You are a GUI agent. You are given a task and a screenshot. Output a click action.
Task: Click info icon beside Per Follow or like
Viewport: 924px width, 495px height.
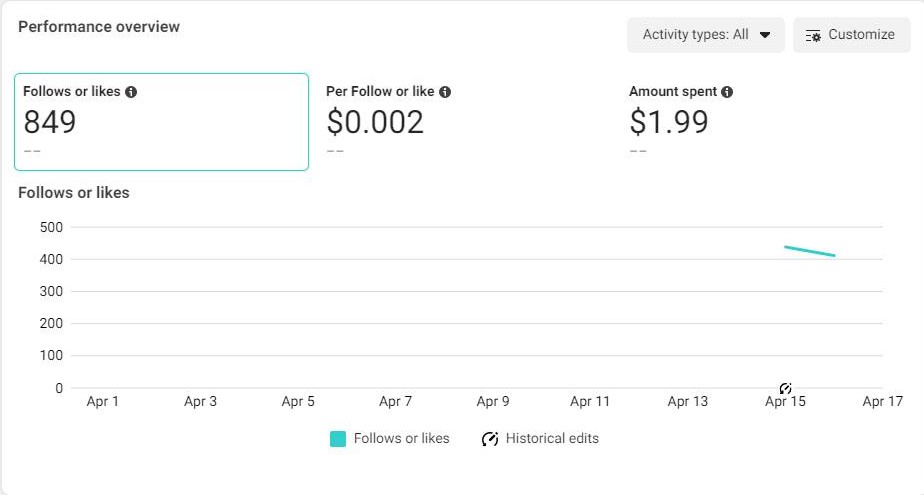[445, 92]
